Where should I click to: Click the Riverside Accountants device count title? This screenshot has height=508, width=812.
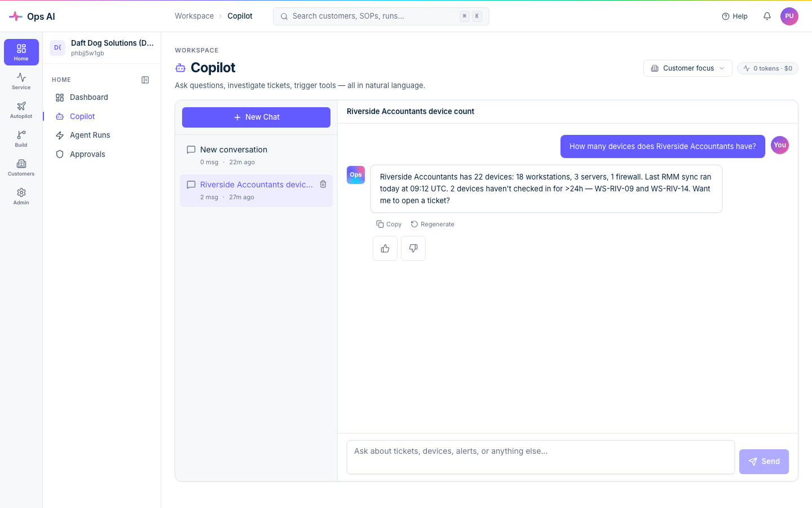411,112
